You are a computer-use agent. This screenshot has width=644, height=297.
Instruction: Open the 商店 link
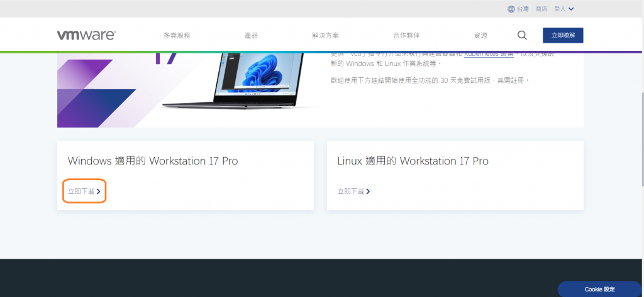(x=541, y=9)
